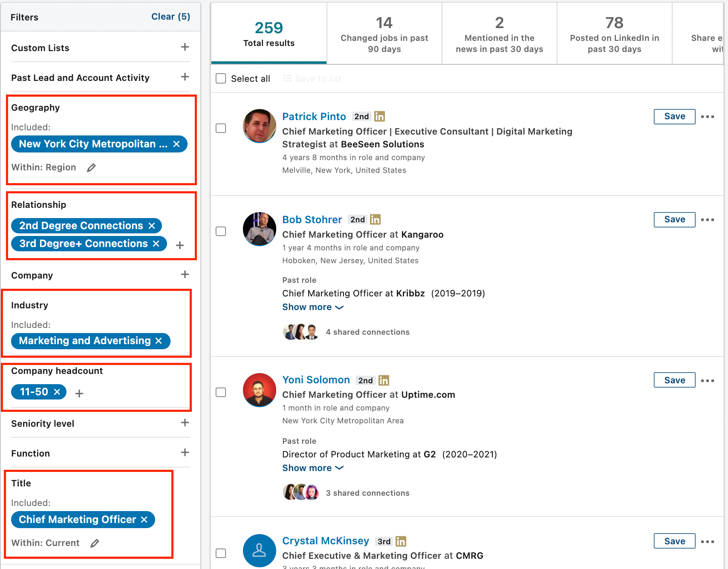Click Patrick Pinto's profile photo
This screenshot has height=569, width=728.
(260, 126)
